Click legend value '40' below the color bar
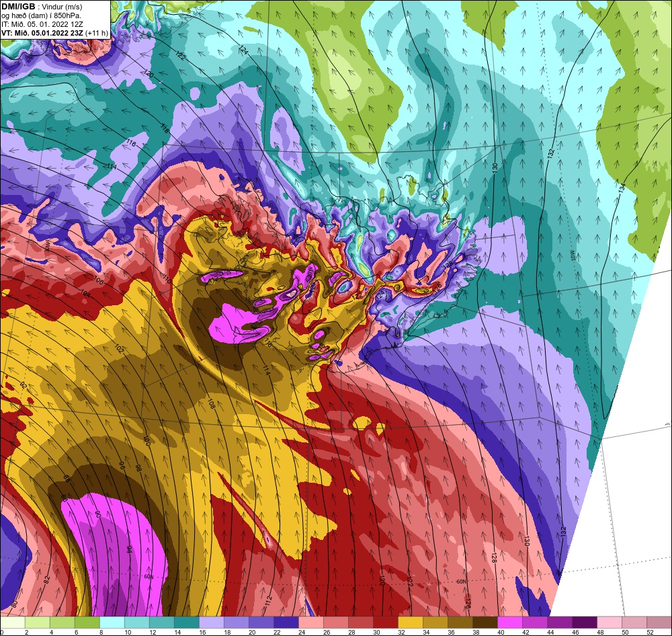The height and width of the screenshot is (636, 672). pyautogui.click(x=500, y=632)
